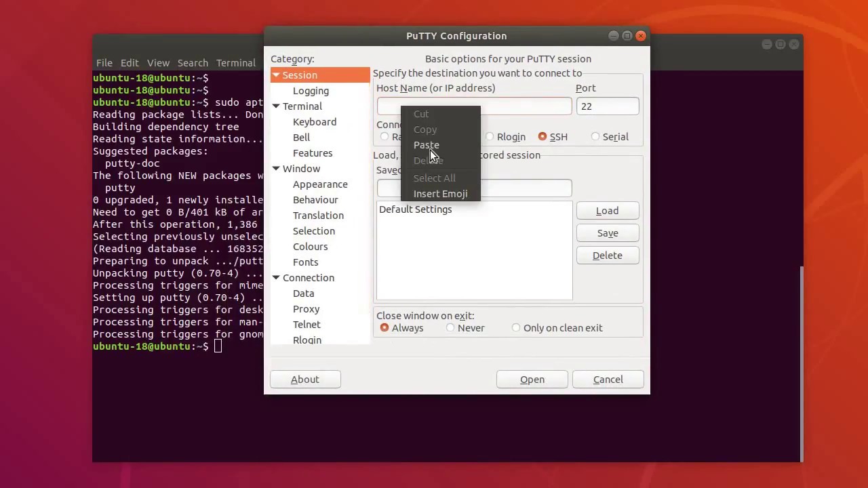Collapse the Terminal category triangle

click(x=276, y=106)
